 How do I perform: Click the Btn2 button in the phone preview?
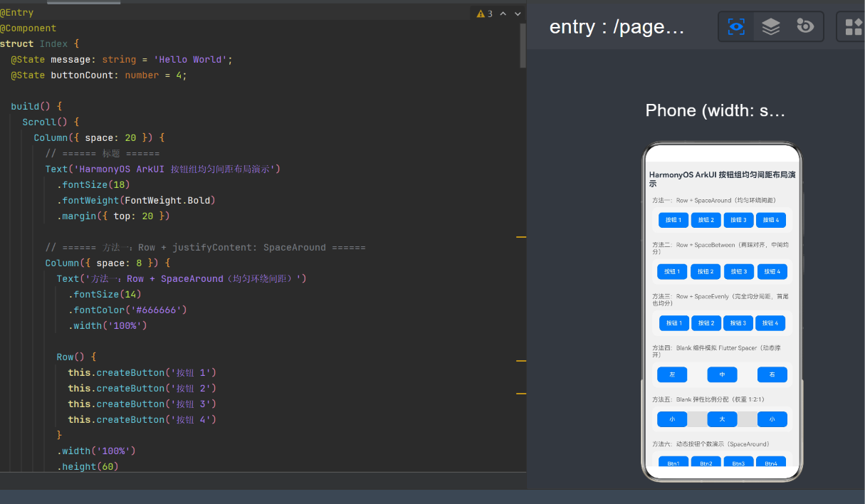(x=706, y=462)
